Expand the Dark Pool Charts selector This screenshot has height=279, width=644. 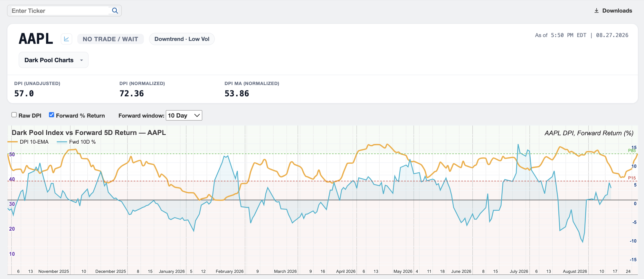pyautogui.click(x=53, y=60)
